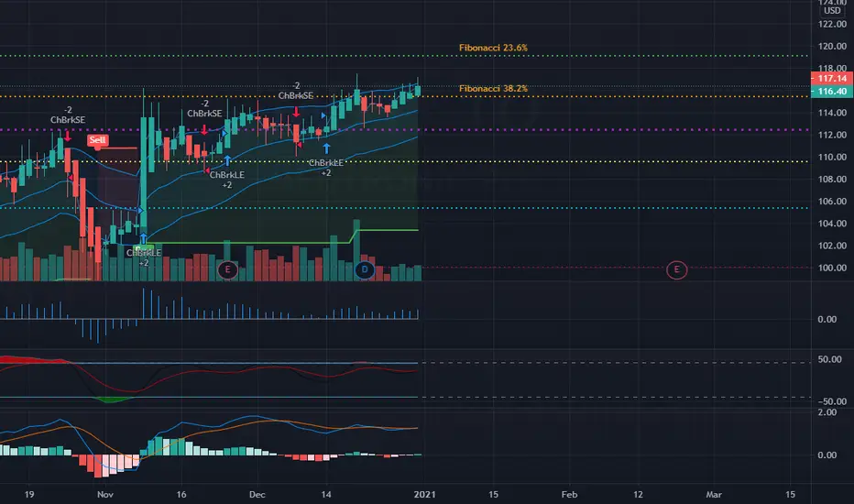Viewport: 854px width, 504px height.
Task: Click the 50.00 oscillator scale value
Action: click(829, 359)
